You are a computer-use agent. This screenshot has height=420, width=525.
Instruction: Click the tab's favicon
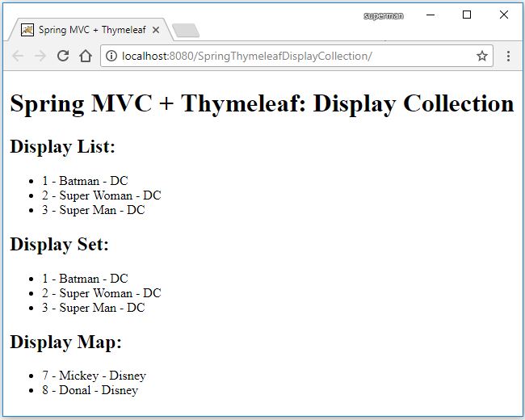[27, 30]
